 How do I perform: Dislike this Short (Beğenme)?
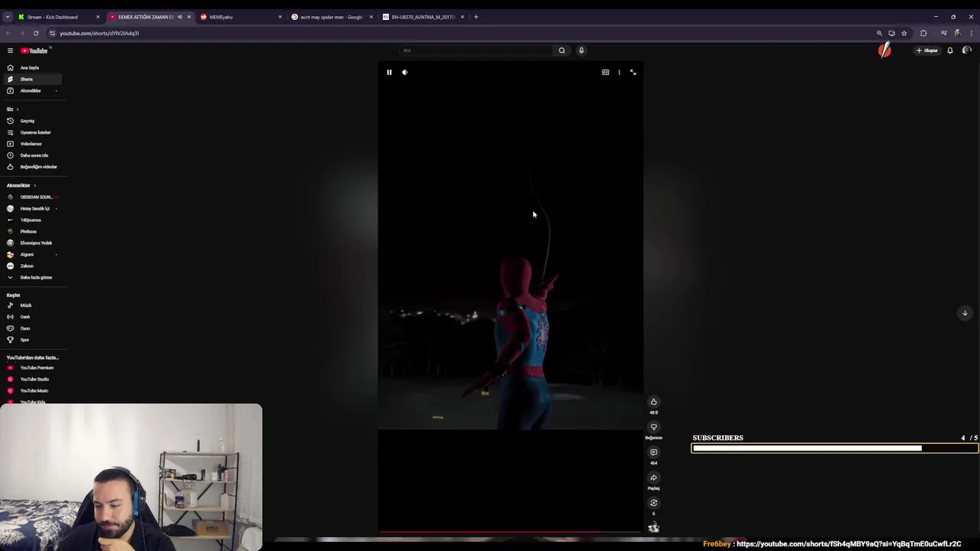pyautogui.click(x=654, y=427)
